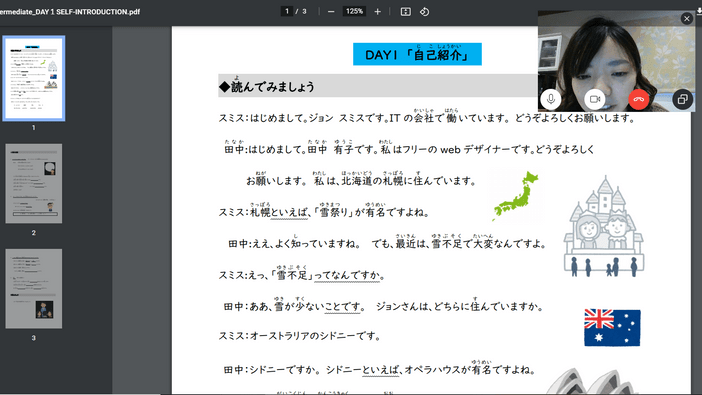Click the snow castle illustration
The image size is (702, 395).
point(604,226)
